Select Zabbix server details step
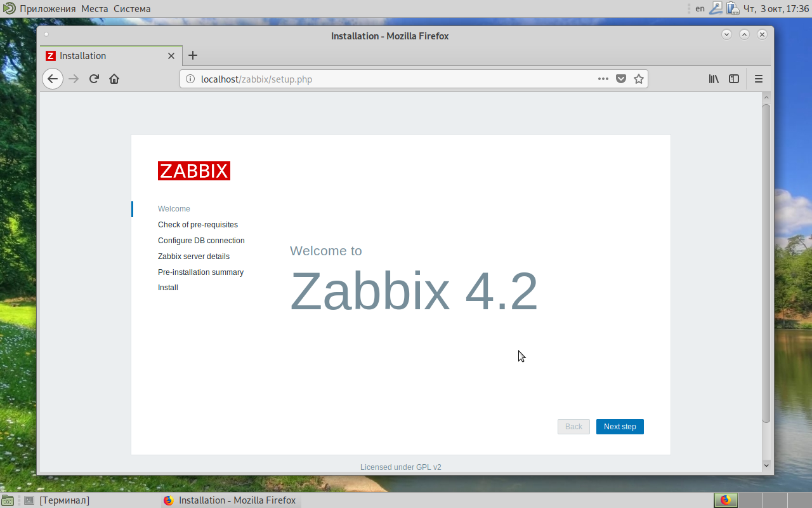Screen dimensions: 812x508 coord(193,257)
